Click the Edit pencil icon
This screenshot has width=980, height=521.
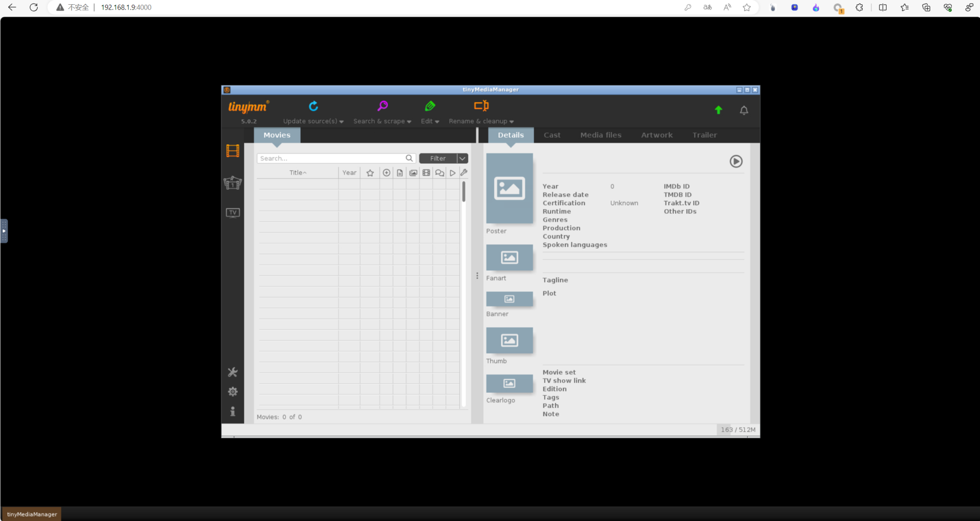[430, 106]
